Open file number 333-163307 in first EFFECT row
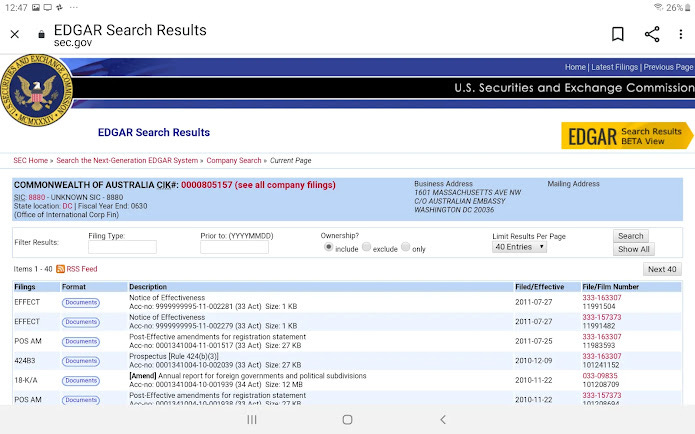Viewport: 695px width, 434px height. pos(601,298)
